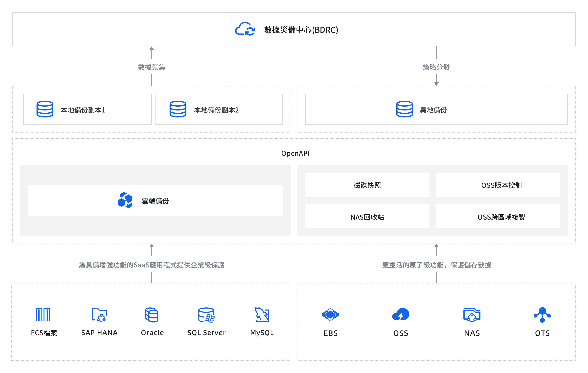Click the 異地備份 database icon

pyautogui.click(x=404, y=109)
